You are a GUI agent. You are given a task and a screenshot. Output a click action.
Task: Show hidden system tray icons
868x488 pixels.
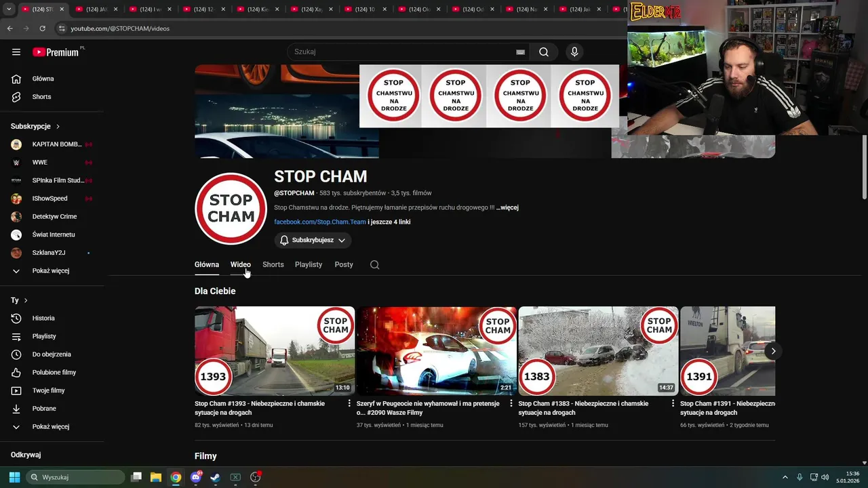pos(785,477)
